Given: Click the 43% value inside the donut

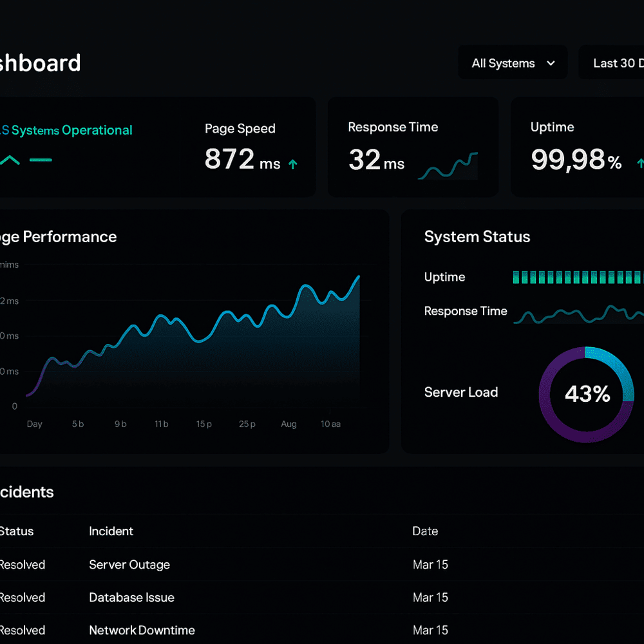Looking at the screenshot, I should click(x=587, y=394).
